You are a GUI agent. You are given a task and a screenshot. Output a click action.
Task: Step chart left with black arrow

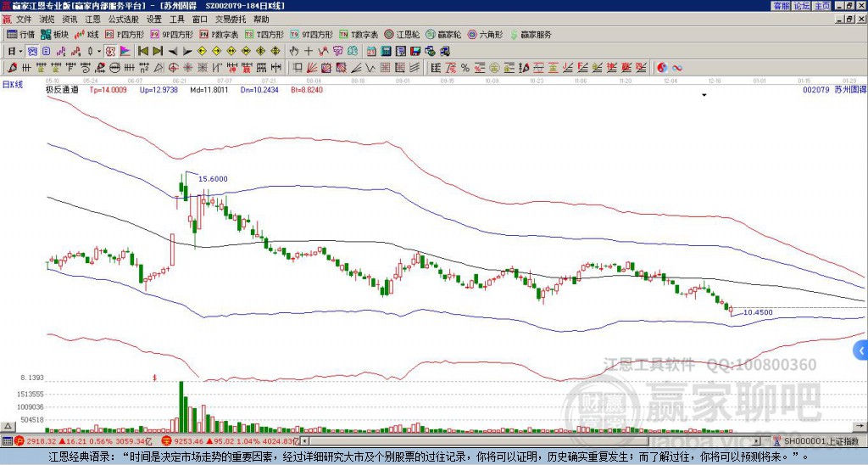173,52
